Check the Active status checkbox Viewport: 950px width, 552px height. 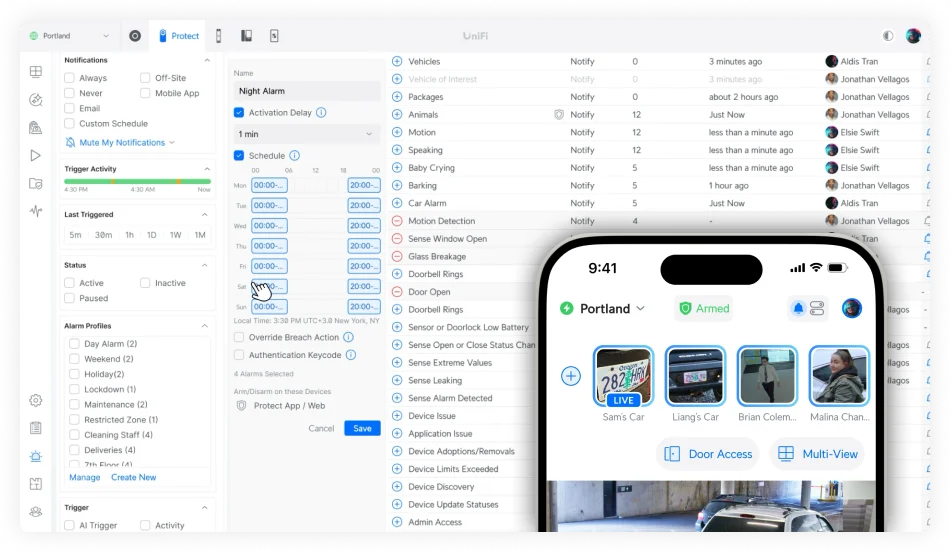[x=70, y=283]
